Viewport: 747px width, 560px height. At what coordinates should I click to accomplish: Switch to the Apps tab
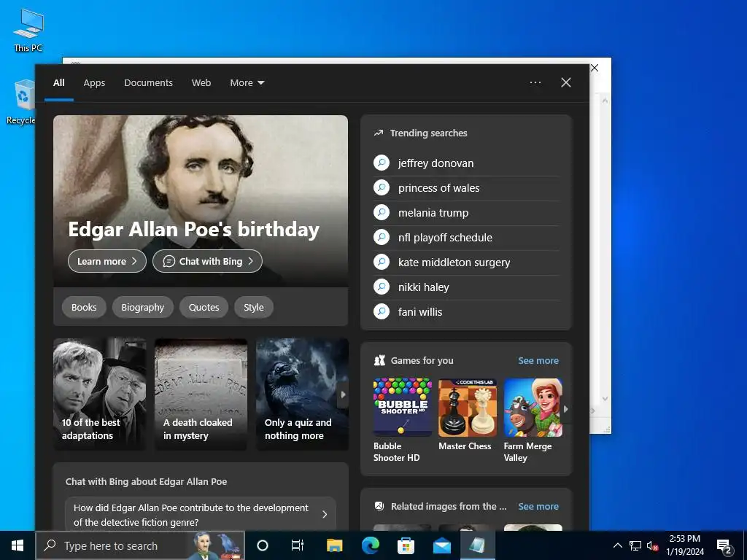[x=94, y=83]
